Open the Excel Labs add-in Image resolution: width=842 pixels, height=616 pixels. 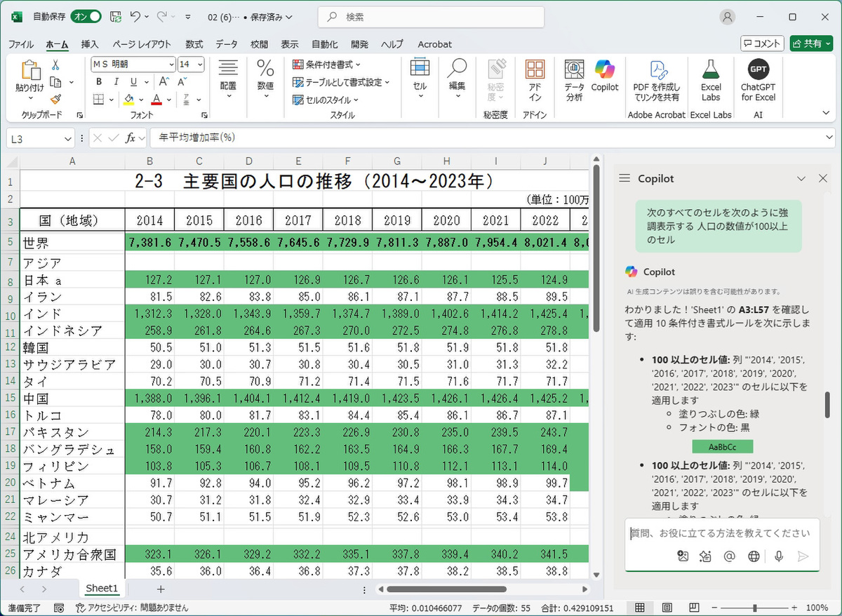pos(711,77)
